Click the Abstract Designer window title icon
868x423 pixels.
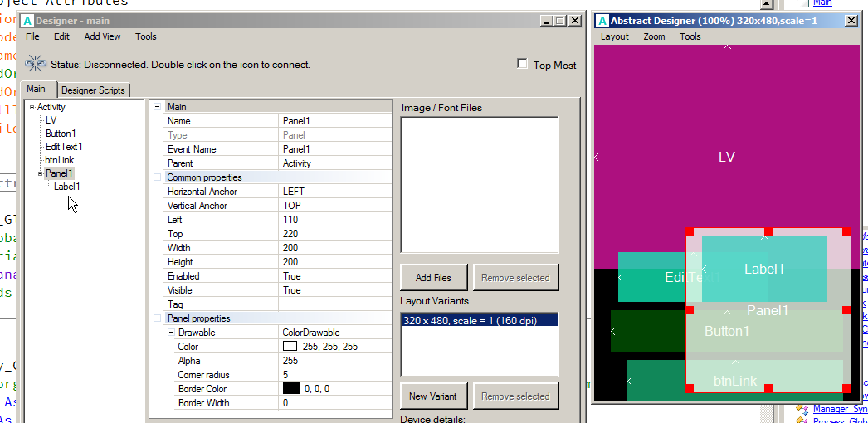click(x=602, y=21)
